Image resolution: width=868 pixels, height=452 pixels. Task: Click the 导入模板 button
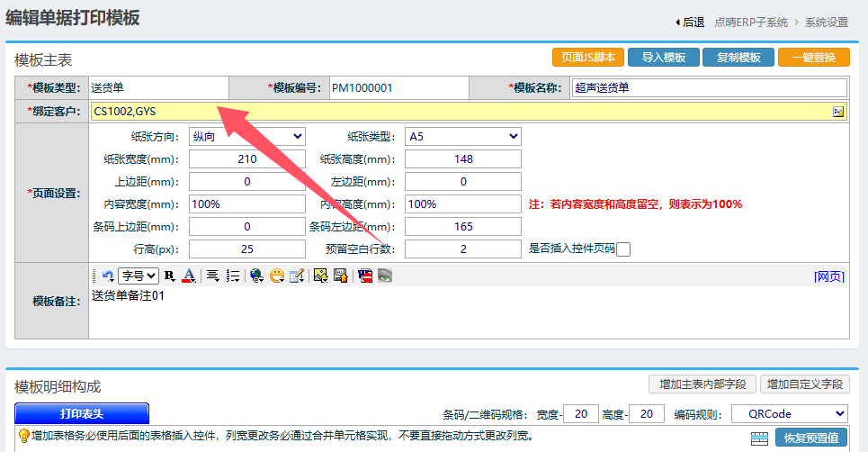tap(664, 58)
